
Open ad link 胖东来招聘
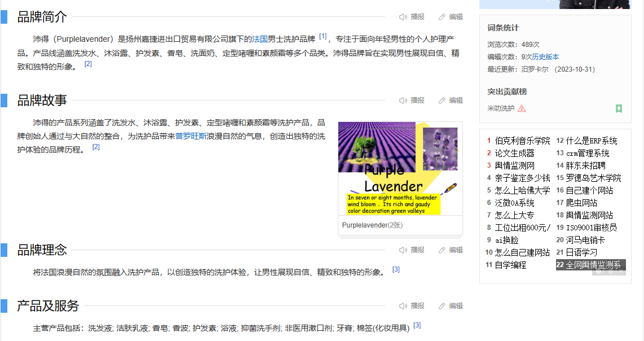point(586,166)
